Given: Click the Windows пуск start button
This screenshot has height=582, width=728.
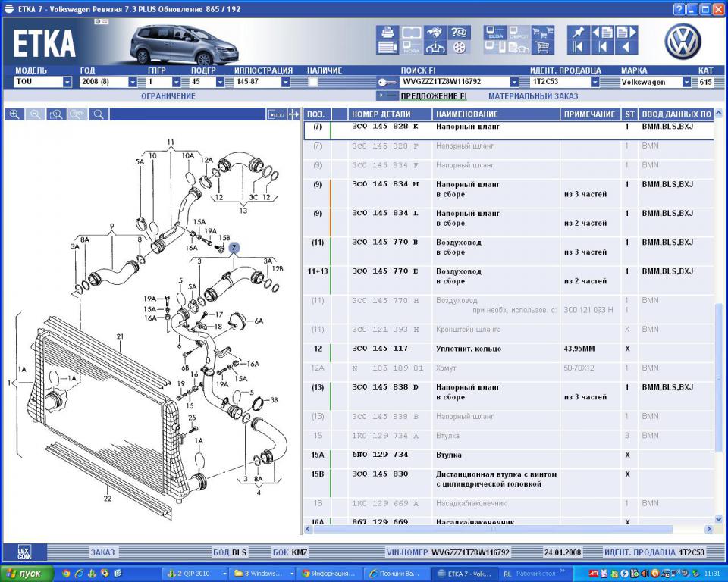Looking at the screenshot, I should coord(27,574).
